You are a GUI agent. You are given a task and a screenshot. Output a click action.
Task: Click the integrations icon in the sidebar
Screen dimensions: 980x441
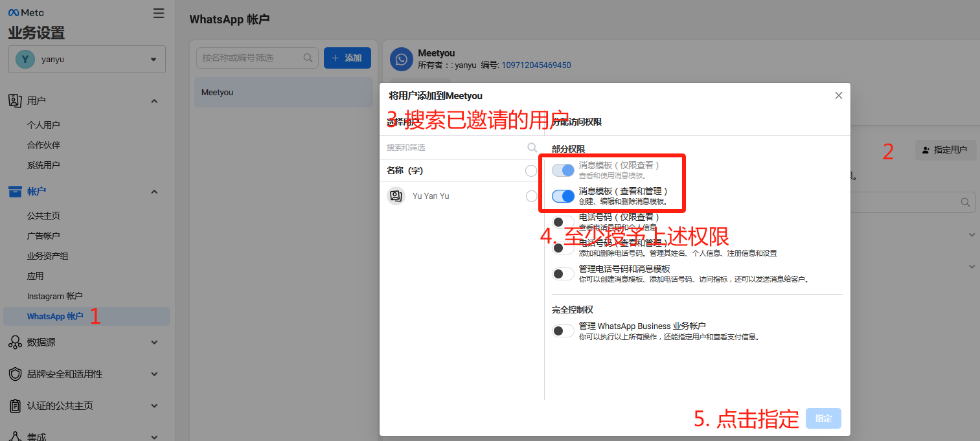pos(15,435)
